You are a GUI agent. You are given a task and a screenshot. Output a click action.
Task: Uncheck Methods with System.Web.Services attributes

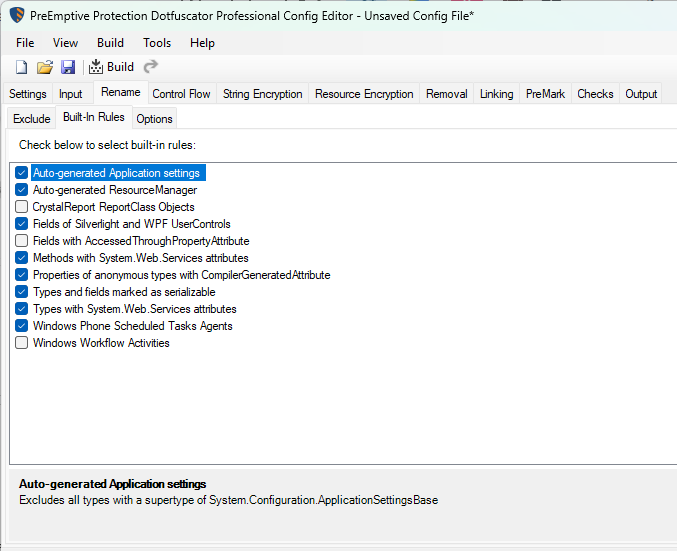point(22,258)
